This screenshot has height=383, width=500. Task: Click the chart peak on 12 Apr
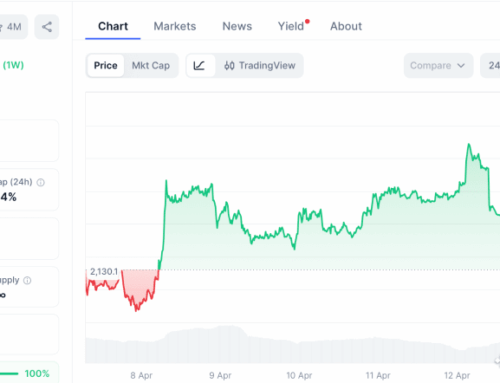[469, 144]
